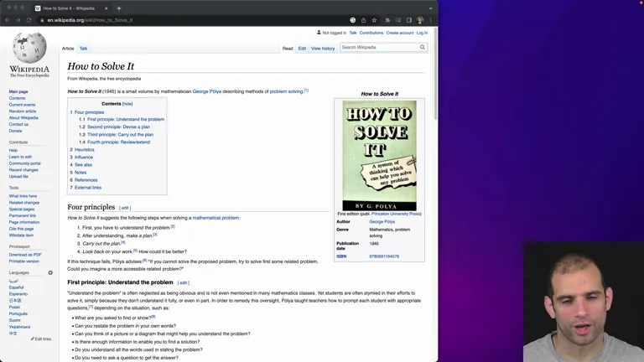
Task: Jump to Four principles in contents
Action: pyautogui.click(x=89, y=112)
